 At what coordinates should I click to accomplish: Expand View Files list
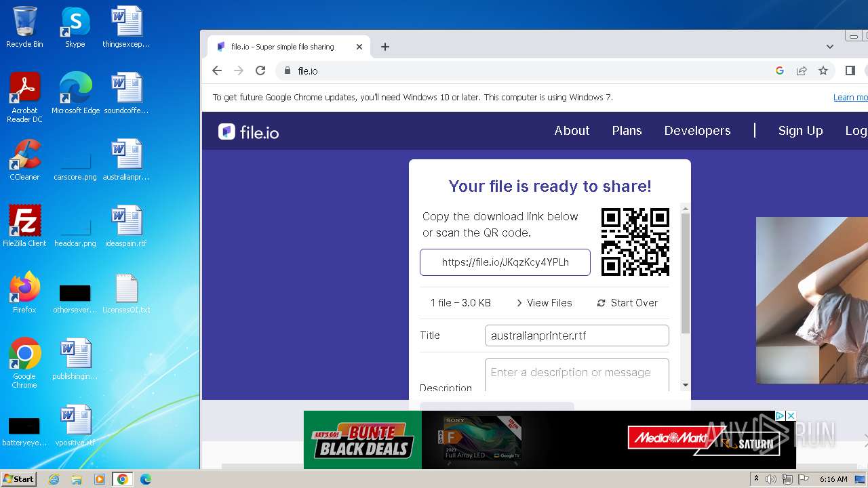pos(544,303)
